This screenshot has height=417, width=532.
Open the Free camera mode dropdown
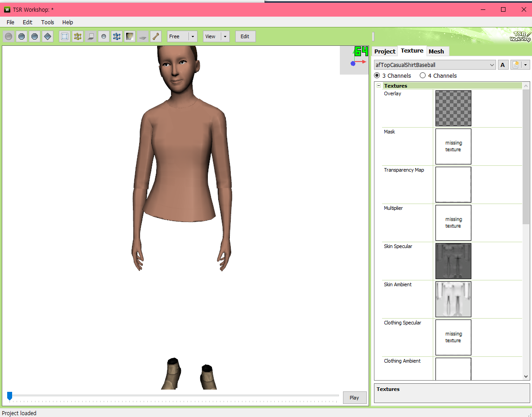point(193,36)
